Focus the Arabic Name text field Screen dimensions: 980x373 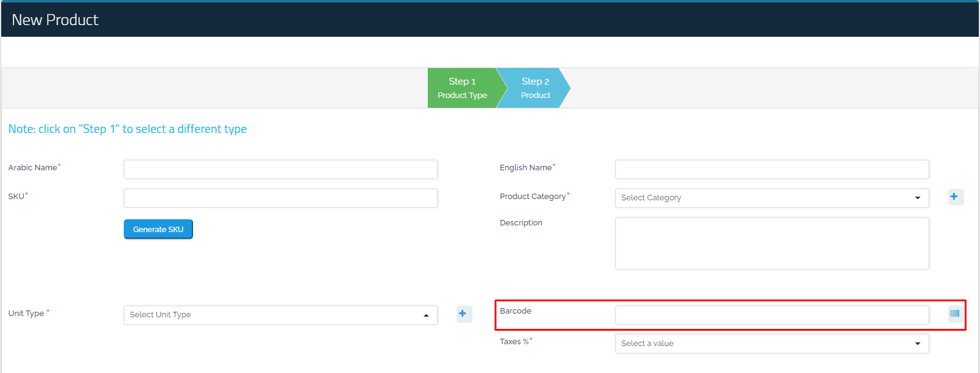click(x=280, y=169)
